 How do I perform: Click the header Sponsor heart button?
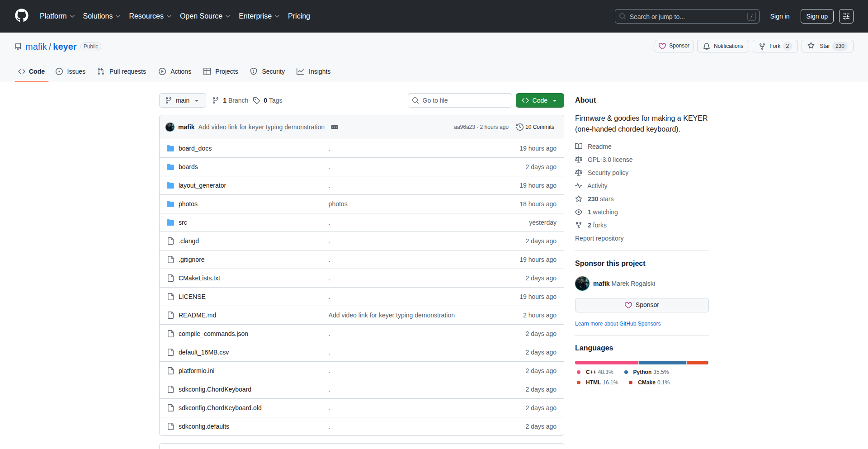click(674, 46)
